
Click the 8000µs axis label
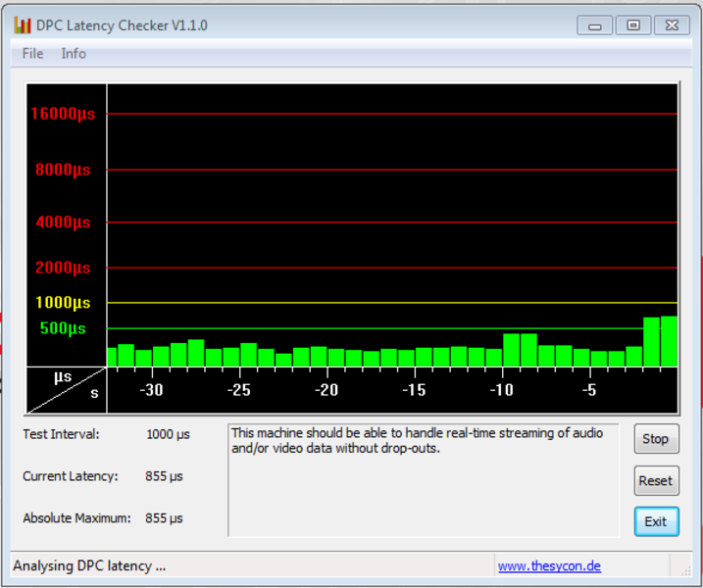click(63, 170)
